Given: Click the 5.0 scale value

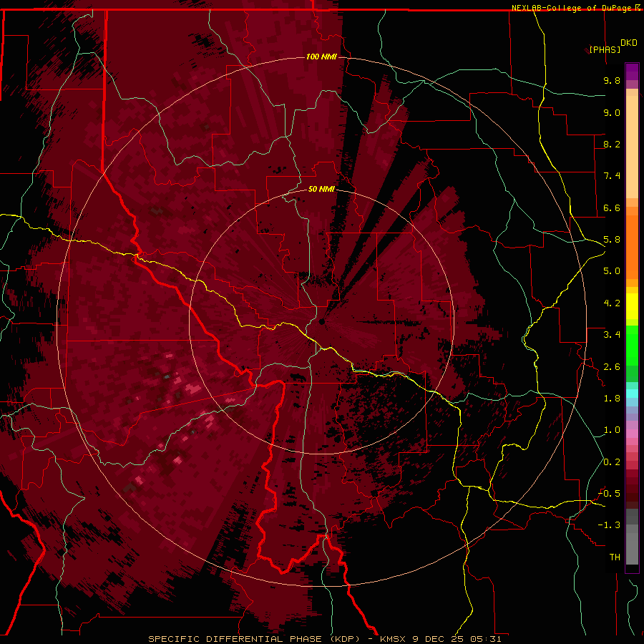Looking at the screenshot, I should tap(612, 271).
